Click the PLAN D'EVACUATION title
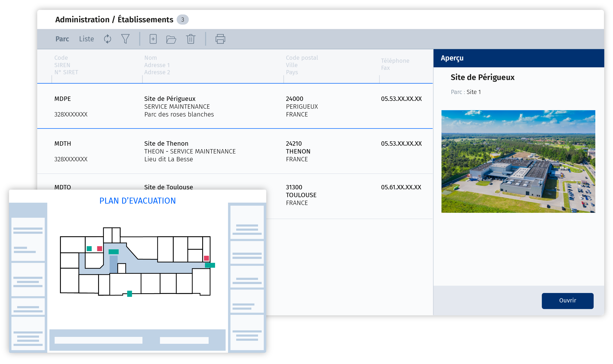This screenshot has height=364, width=613. 137,201
